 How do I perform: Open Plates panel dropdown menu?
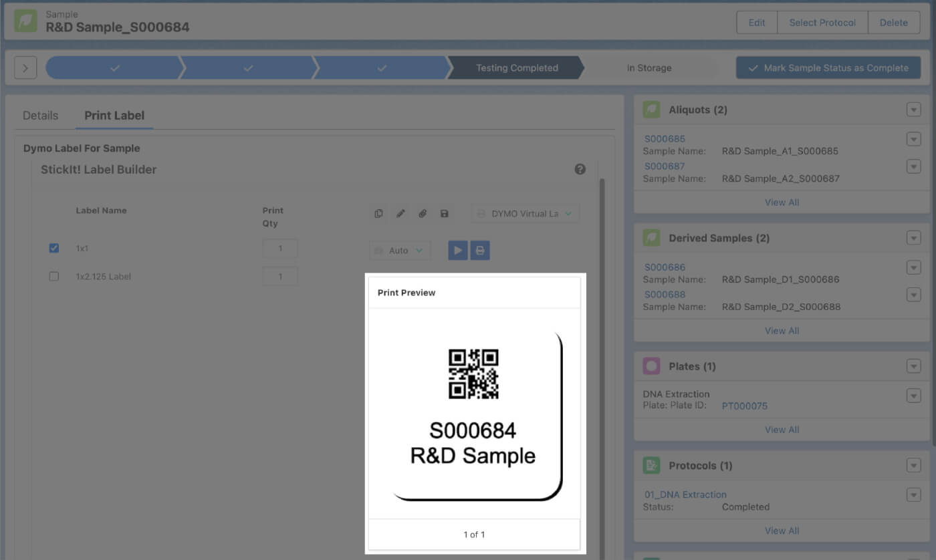[914, 367]
